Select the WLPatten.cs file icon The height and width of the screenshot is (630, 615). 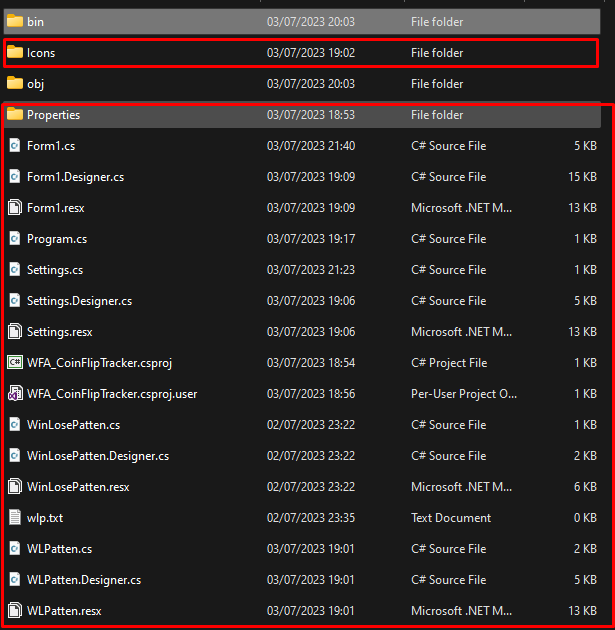click(15, 548)
